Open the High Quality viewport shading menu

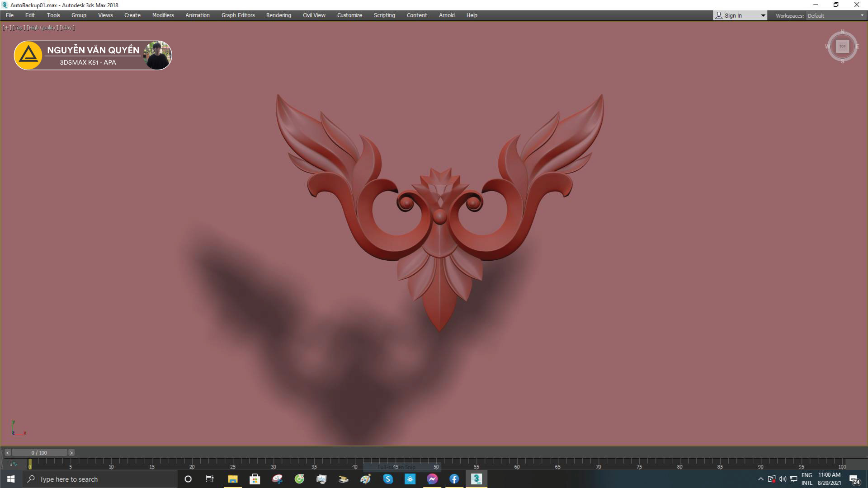click(42, 28)
